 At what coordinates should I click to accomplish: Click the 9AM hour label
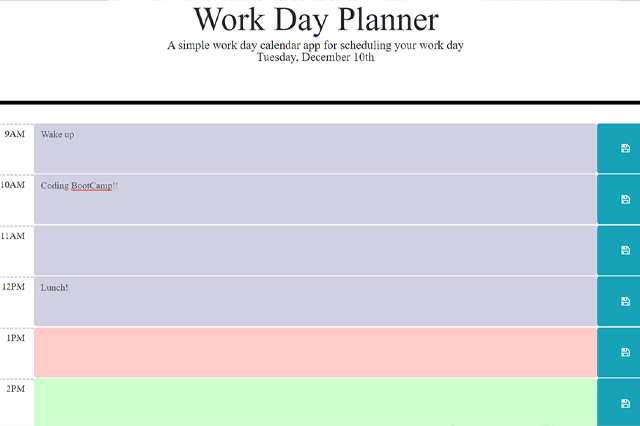(14, 134)
